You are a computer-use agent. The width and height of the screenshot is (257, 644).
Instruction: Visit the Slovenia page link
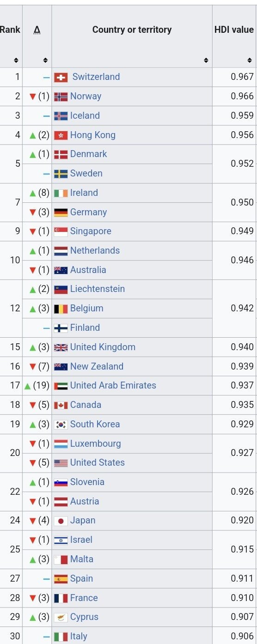[87, 482]
